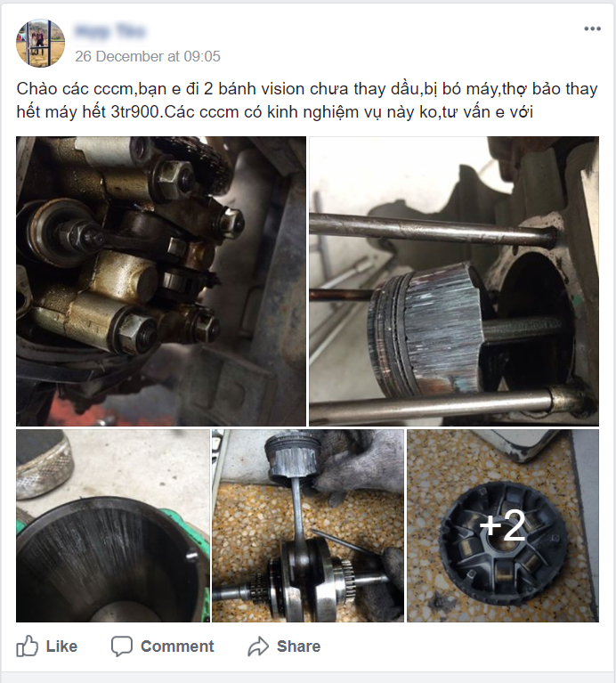Open the blurred author name link
The image size is (616, 683).
click(110, 31)
